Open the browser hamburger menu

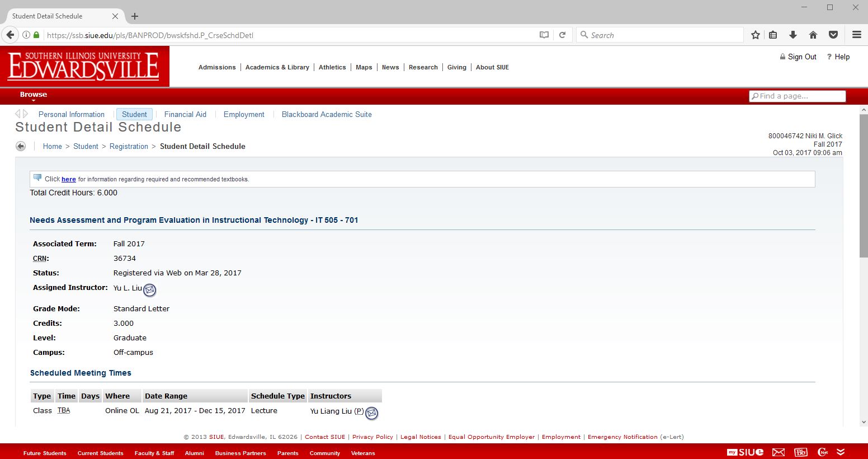(856, 35)
